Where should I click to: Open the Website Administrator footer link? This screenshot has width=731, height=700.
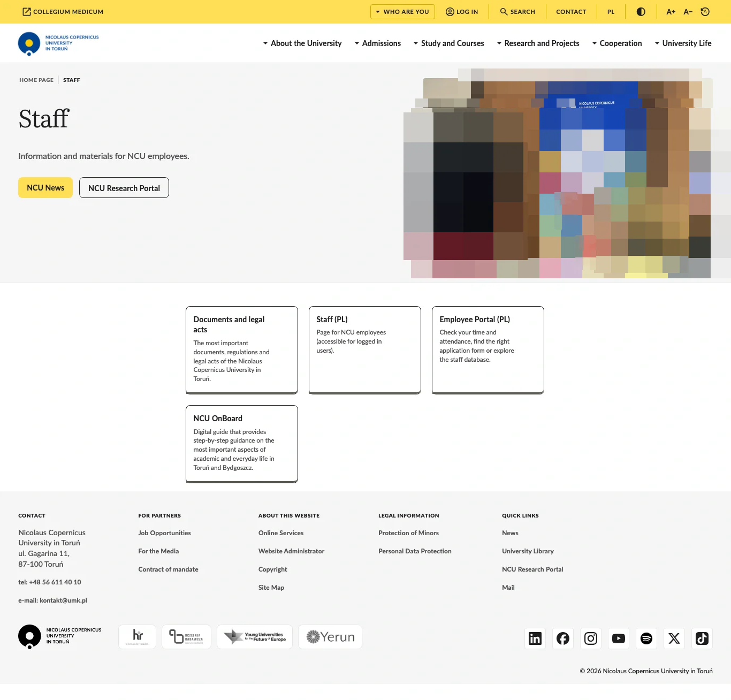coord(291,551)
